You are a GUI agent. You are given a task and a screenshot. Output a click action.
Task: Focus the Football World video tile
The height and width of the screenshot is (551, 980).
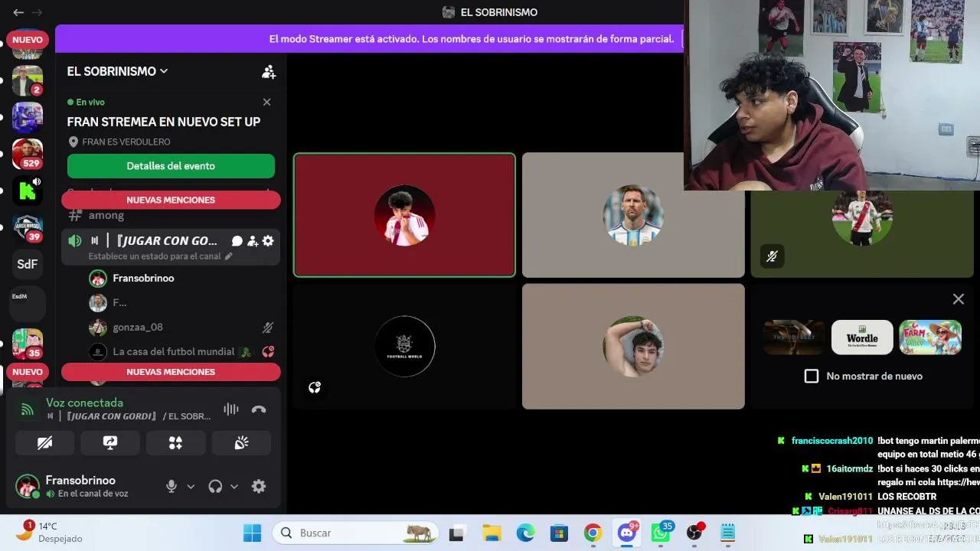(404, 347)
